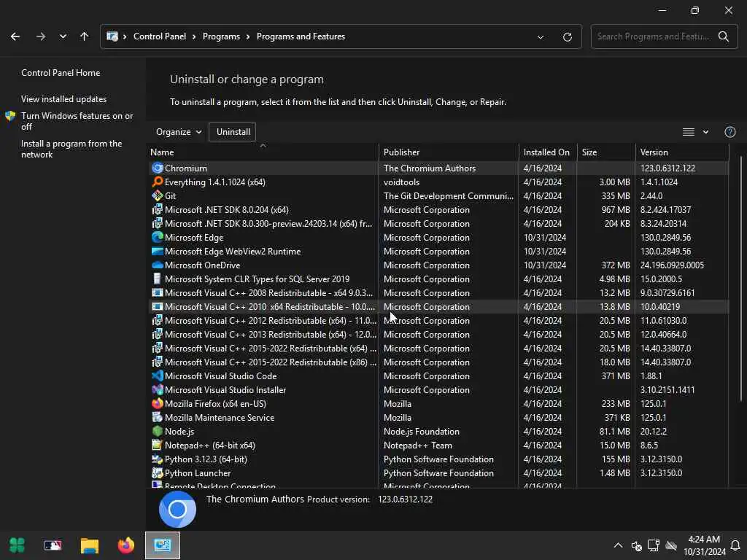Open help with the question mark icon
Image resolution: width=747 pixels, height=560 pixels.
(x=729, y=132)
